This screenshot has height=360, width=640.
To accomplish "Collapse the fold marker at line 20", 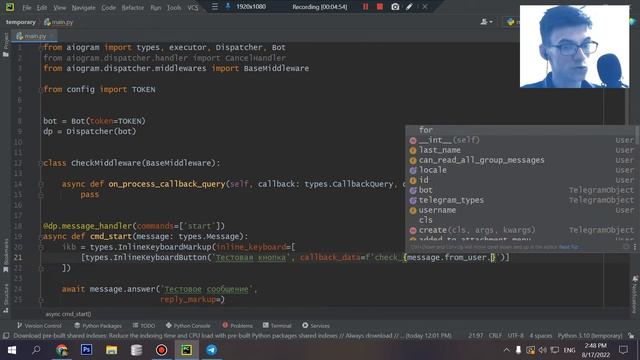I will coord(41,247).
